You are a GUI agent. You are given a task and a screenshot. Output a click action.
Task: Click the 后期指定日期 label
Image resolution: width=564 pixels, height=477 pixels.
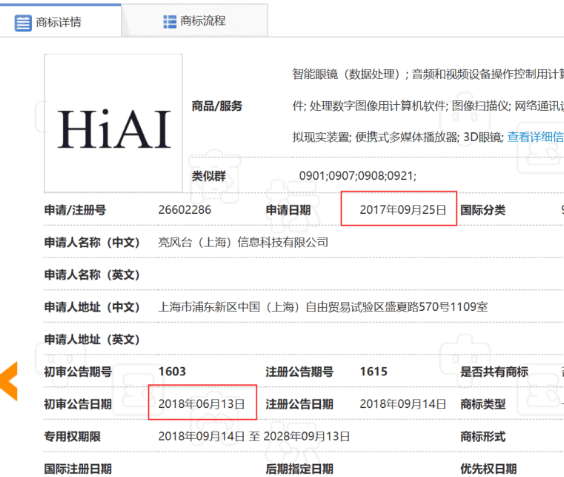pyautogui.click(x=299, y=468)
